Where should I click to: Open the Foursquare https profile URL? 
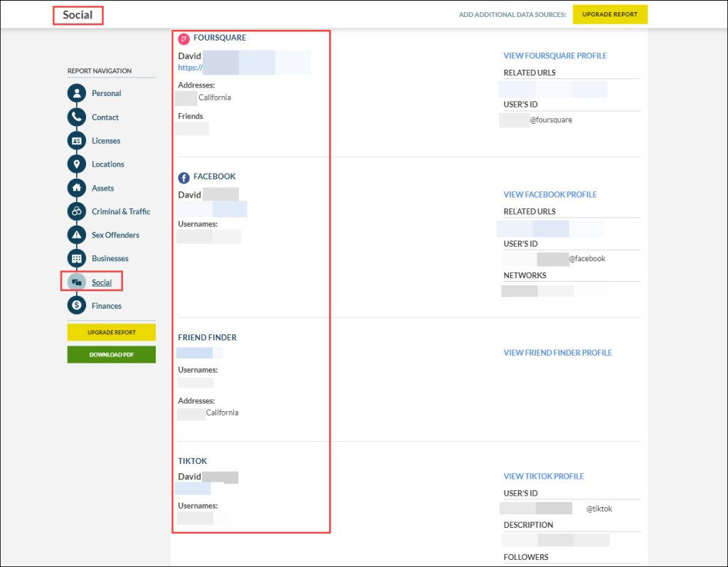190,68
